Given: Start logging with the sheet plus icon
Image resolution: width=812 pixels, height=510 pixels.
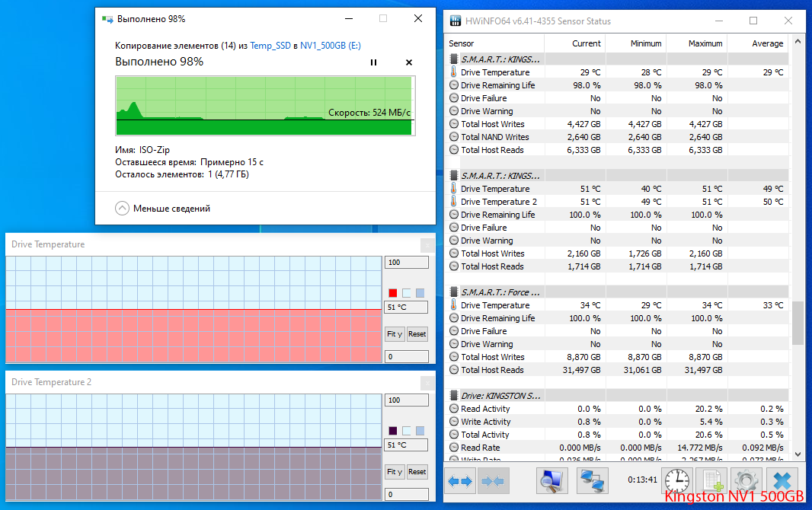Looking at the screenshot, I should click(712, 481).
